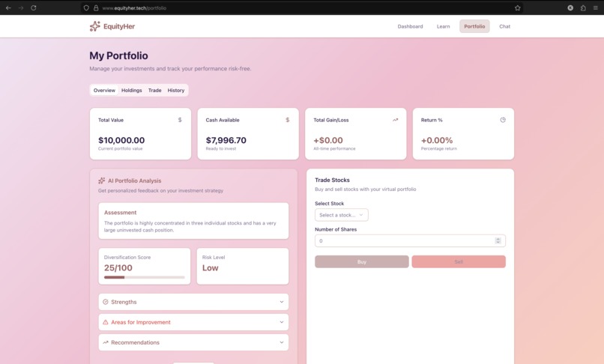
Task: Click the Buy button
Action: point(362,261)
